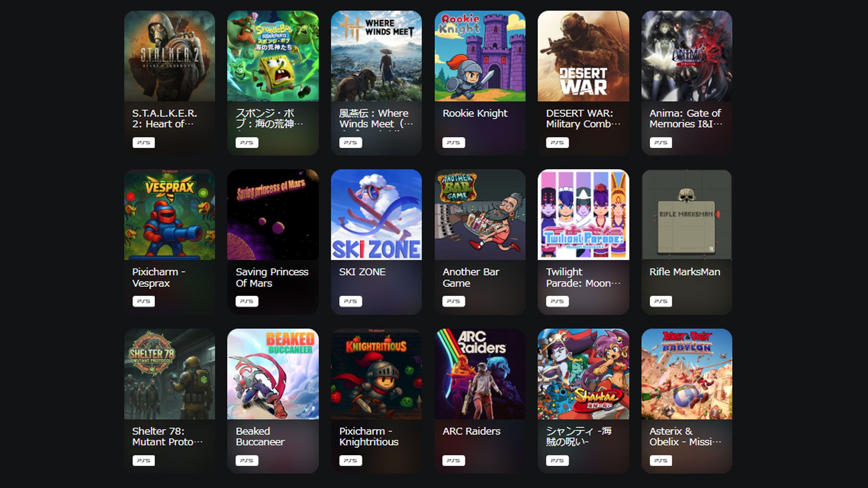Click the PS5 badge under ARC Raiders
Screen dimensions: 868x488
pos(453,461)
